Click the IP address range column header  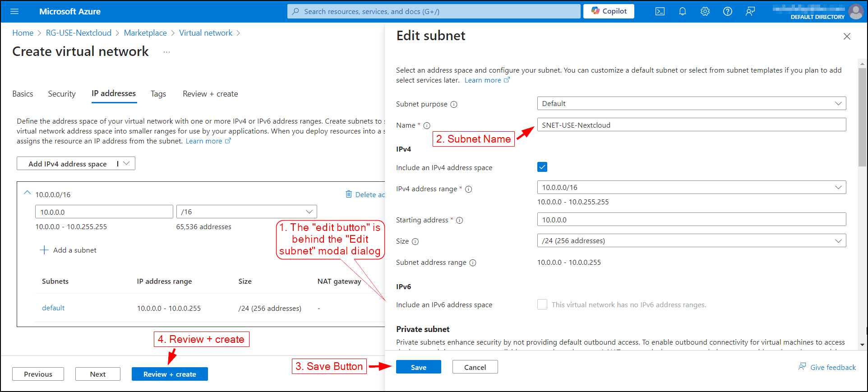tap(164, 281)
